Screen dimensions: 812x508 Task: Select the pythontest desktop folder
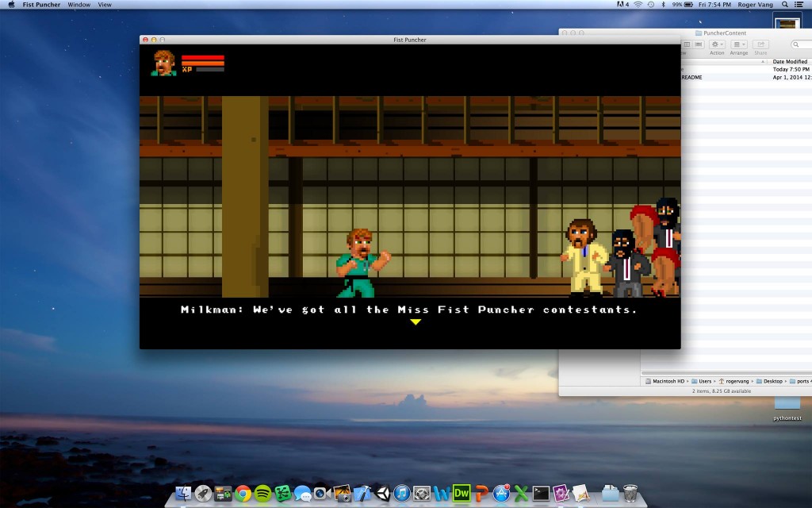[x=787, y=409]
